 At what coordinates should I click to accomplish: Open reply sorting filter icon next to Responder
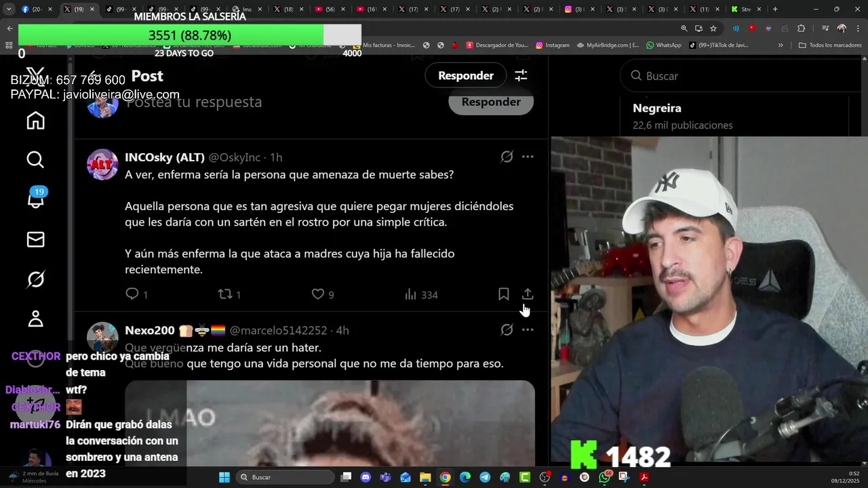521,76
